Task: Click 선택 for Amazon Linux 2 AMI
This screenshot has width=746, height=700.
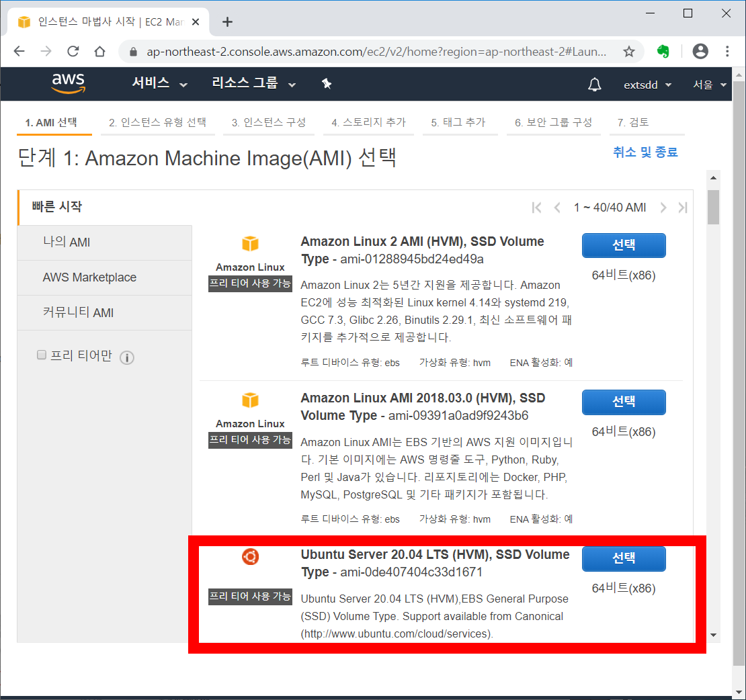Action: [x=624, y=245]
